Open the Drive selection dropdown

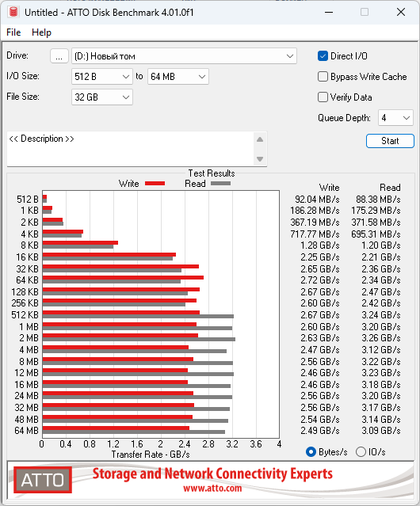point(184,56)
